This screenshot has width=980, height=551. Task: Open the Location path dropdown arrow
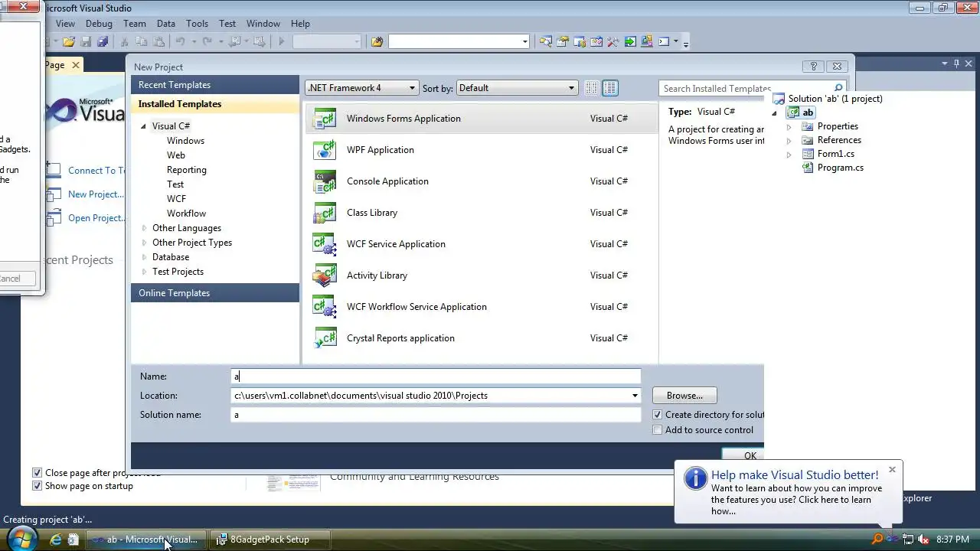coord(635,396)
